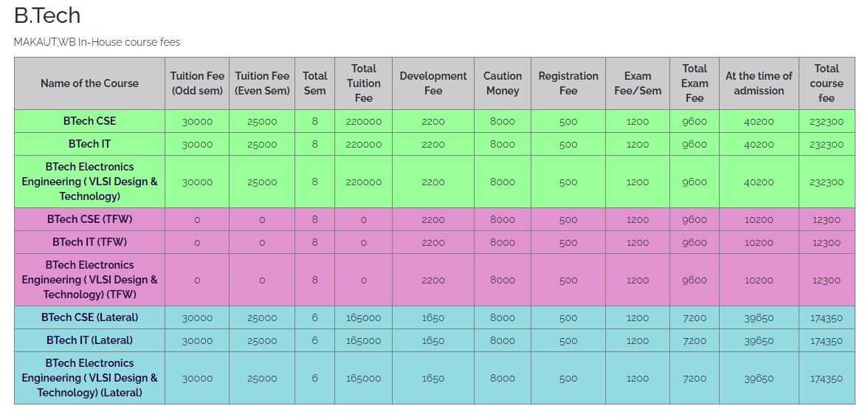Viewport: 868px width, 420px height.
Task: Select the 'BTech IT (TFW)' row label
Action: (x=90, y=242)
